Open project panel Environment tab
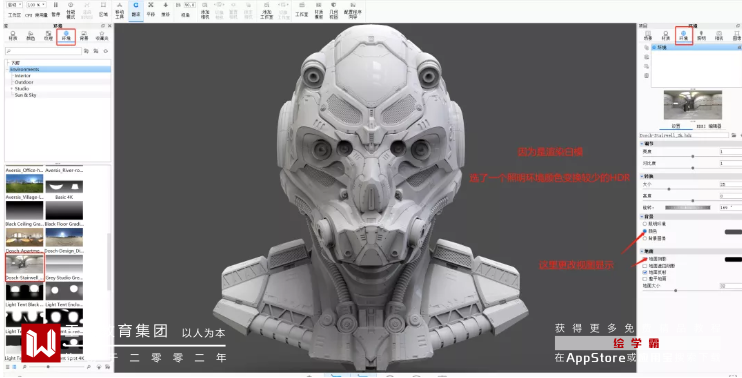 pyautogui.click(x=683, y=35)
